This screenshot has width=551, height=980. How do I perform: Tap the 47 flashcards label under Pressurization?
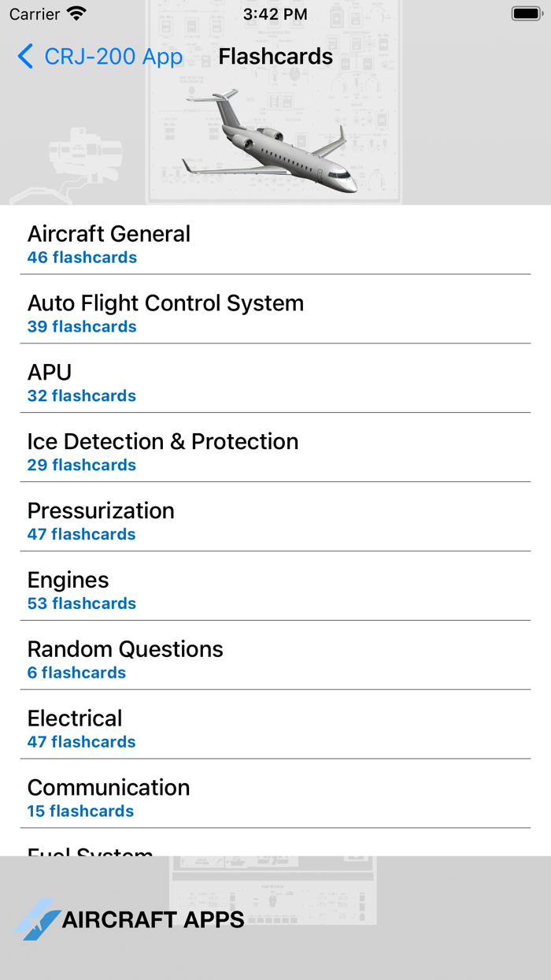click(81, 534)
